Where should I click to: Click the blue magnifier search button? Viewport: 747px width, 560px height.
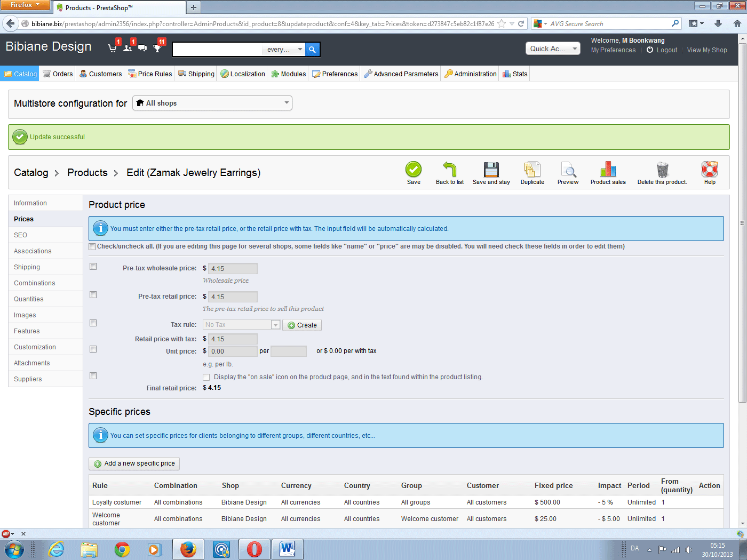coord(313,50)
